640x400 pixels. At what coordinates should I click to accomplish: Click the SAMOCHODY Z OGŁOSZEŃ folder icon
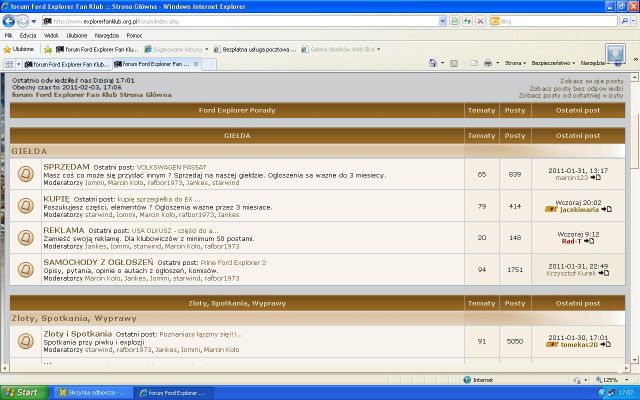pyautogui.click(x=26, y=268)
